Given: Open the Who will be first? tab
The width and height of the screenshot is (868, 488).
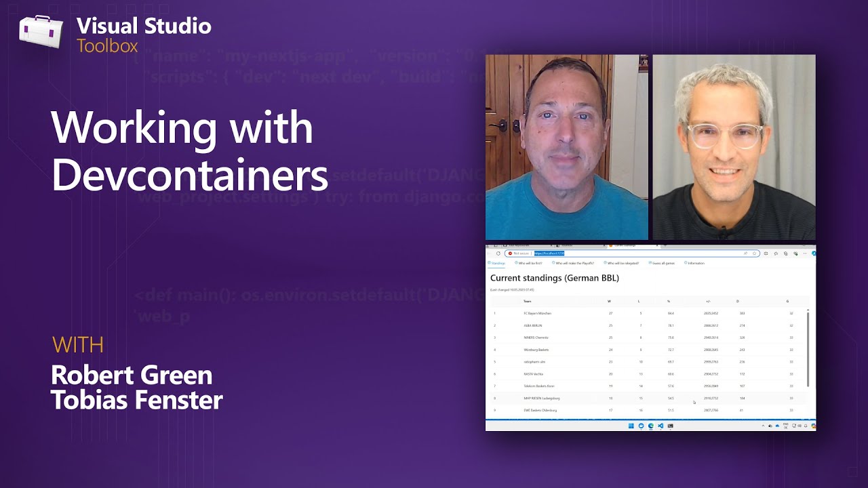Looking at the screenshot, I should coord(528,263).
